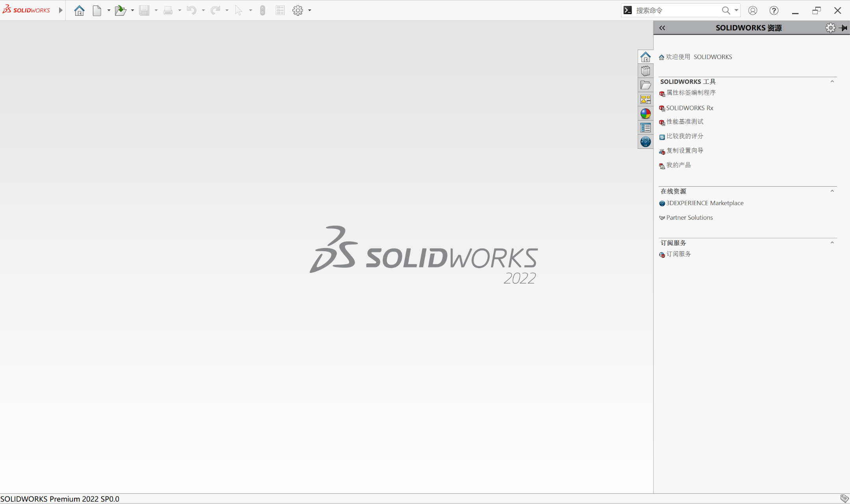
Task: Open the Custom Properties panel
Action: pyautogui.click(x=645, y=127)
